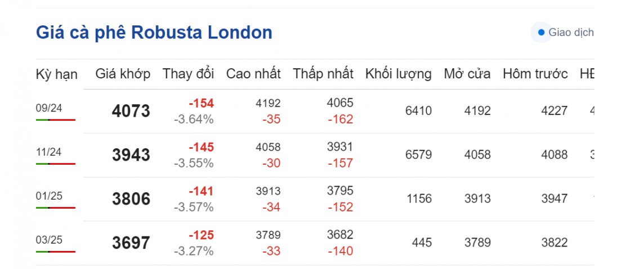Click the "Hôm trước" column header
Viewport: 644px width, 269px height.
535,74
